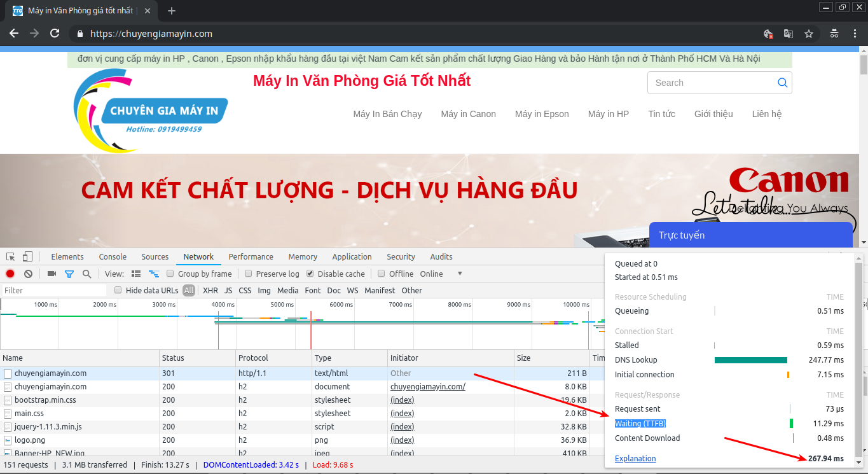
Task: Go to the Liên hệ page
Action: click(x=767, y=114)
